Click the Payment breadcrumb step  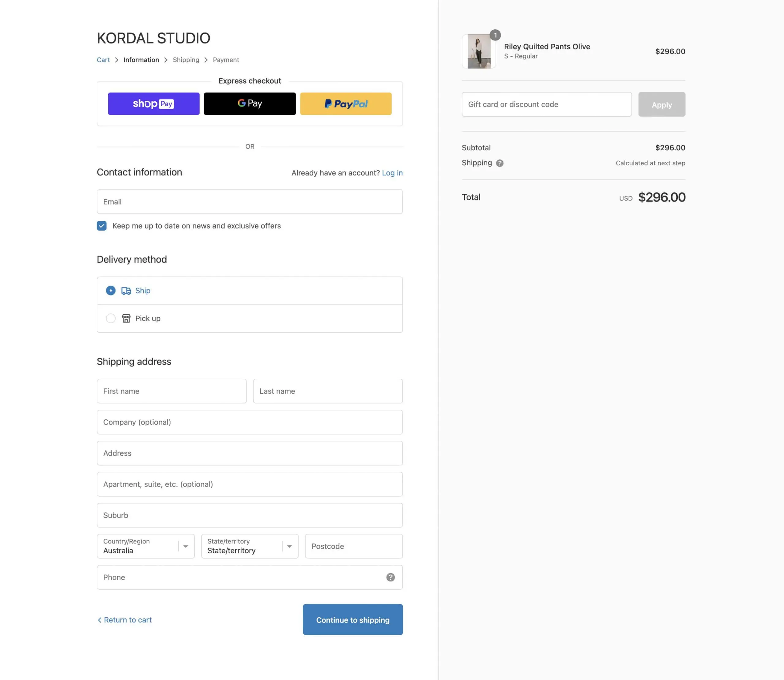(x=226, y=60)
